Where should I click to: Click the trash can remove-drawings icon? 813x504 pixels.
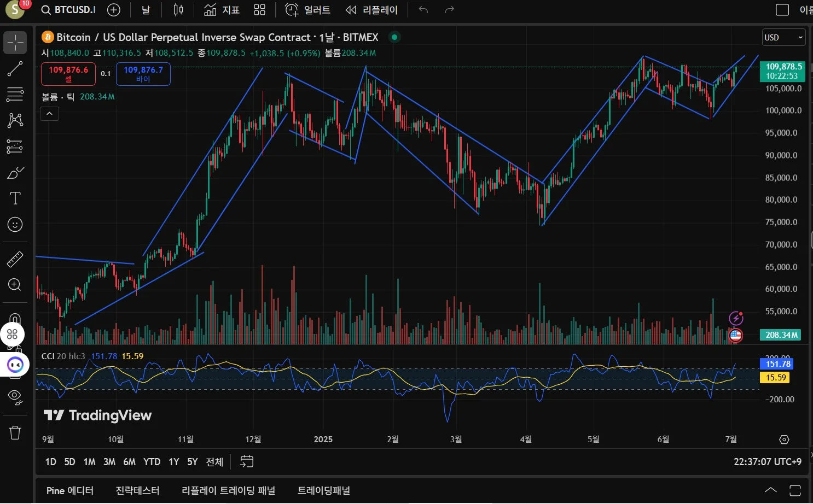point(15,433)
